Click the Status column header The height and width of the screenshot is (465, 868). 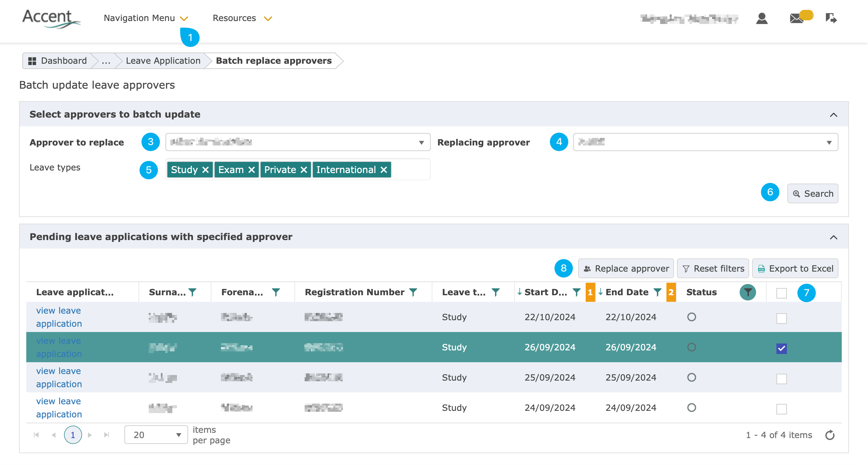tap(702, 292)
